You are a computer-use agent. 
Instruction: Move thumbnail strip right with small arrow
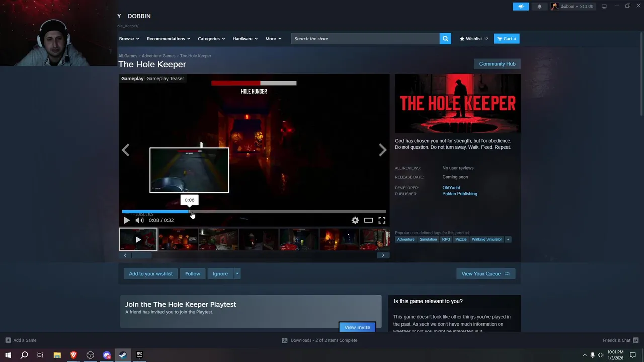click(x=383, y=255)
